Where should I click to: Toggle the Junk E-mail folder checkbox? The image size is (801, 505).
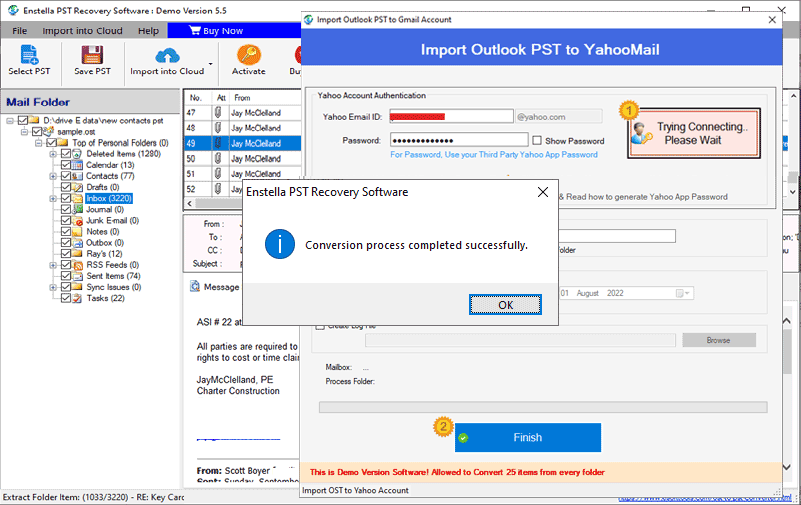66,221
